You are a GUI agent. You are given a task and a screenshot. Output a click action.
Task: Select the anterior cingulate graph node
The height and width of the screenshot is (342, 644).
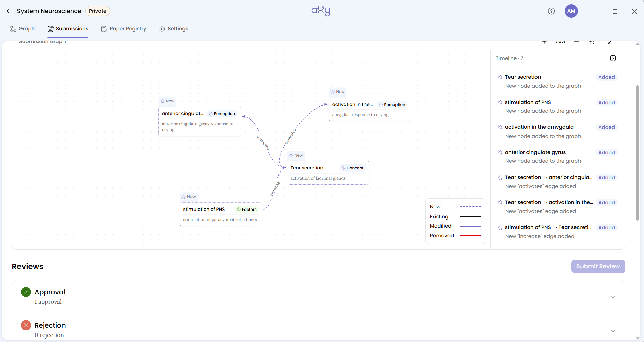200,121
